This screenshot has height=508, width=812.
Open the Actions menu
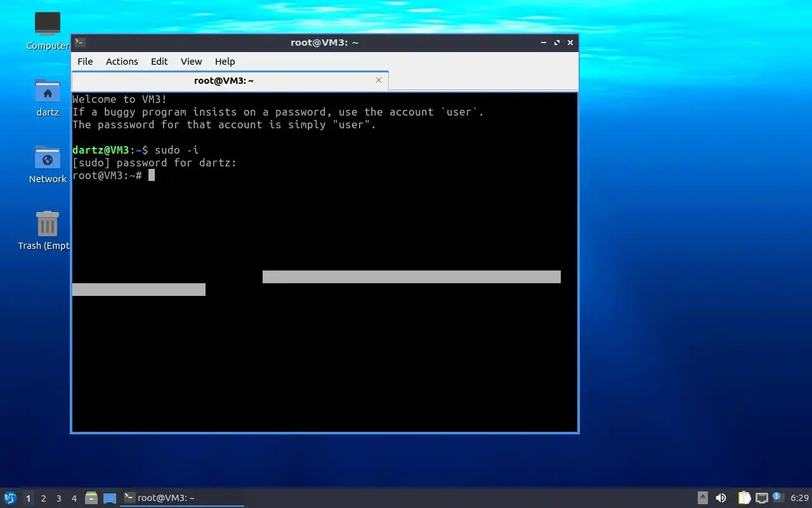click(122, 62)
